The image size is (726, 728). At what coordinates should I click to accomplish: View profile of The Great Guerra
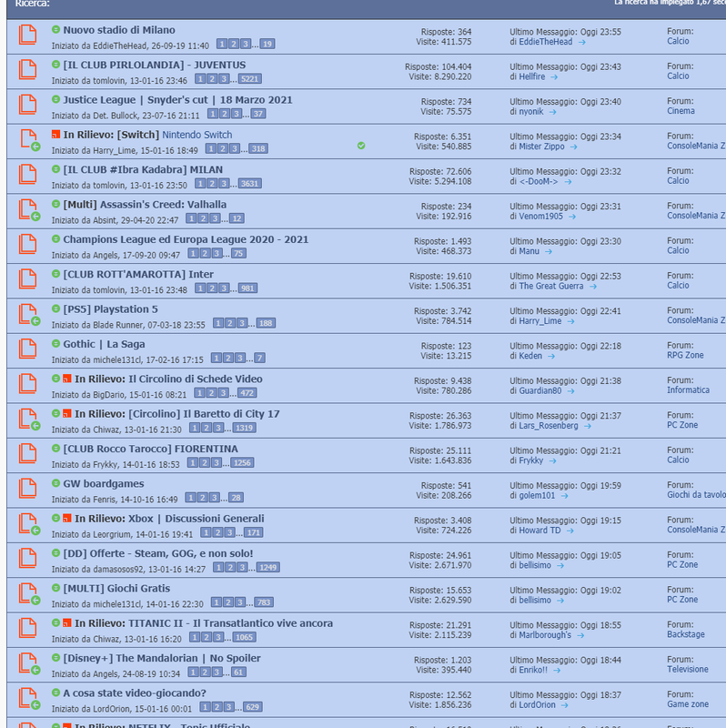coord(551,286)
